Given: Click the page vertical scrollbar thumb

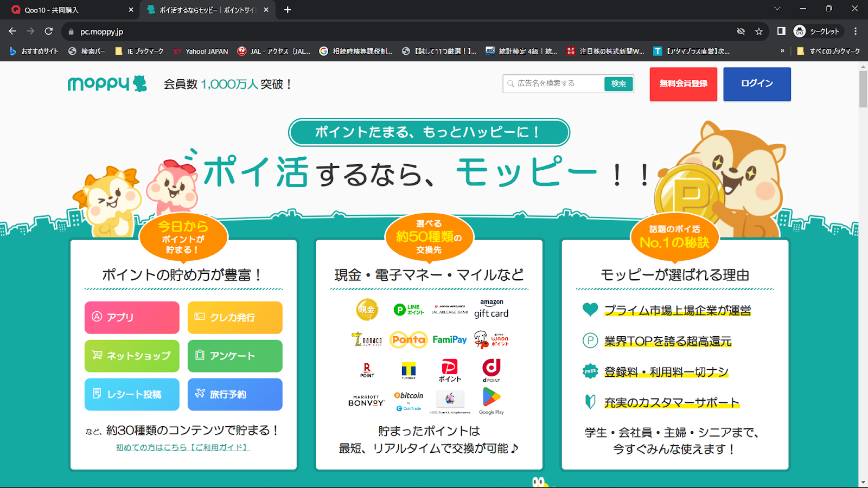Looking at the screenshot, I should [x=863, y=89].
